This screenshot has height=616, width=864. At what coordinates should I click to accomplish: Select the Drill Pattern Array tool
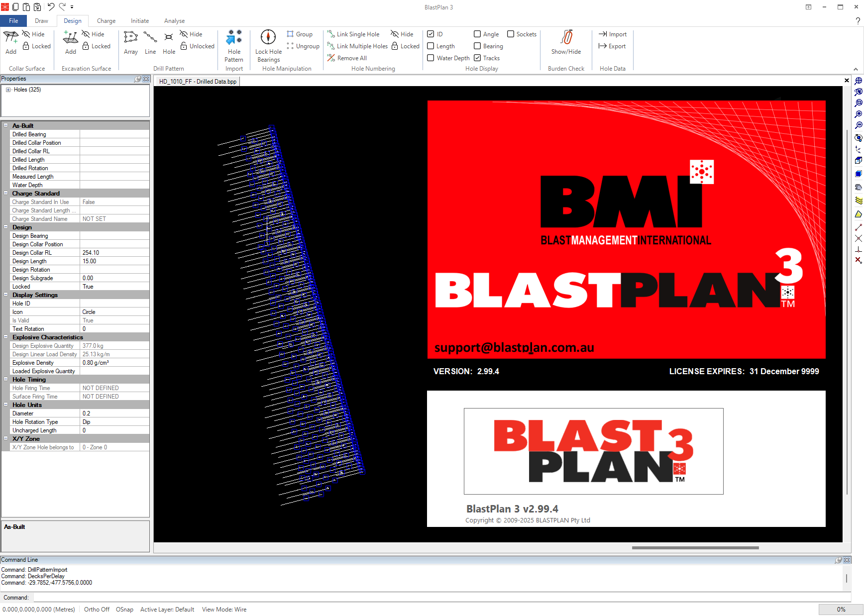131,38
